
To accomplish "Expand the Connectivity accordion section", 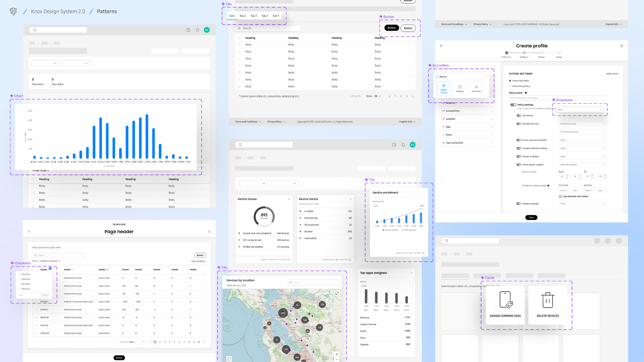I will click(468, 111).
